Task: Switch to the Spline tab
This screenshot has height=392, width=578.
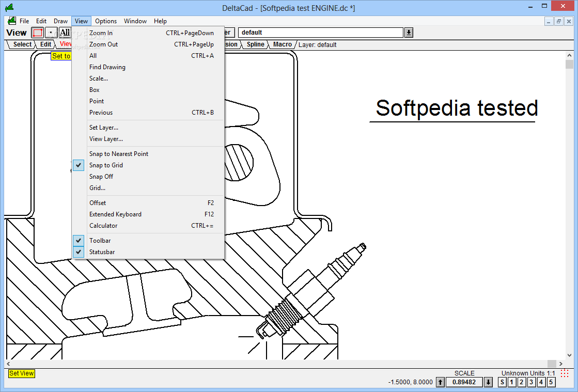Action: click(256, 44)
